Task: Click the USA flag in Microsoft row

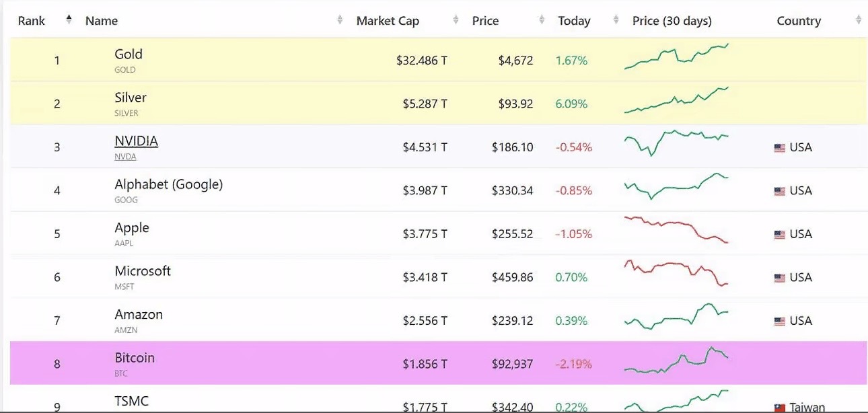Action: (x=779, y=278)
